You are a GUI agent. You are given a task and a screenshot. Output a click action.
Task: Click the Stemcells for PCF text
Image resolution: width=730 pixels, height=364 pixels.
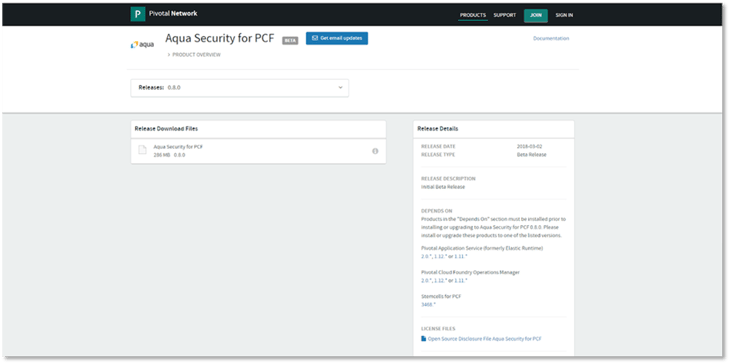coord(441,296)
